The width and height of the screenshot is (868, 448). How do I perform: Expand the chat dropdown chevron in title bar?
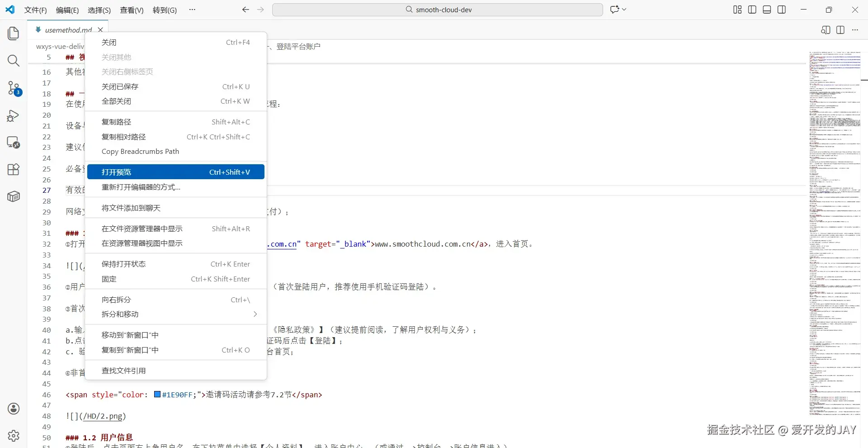pyautogui.click(x=624, y=10)
